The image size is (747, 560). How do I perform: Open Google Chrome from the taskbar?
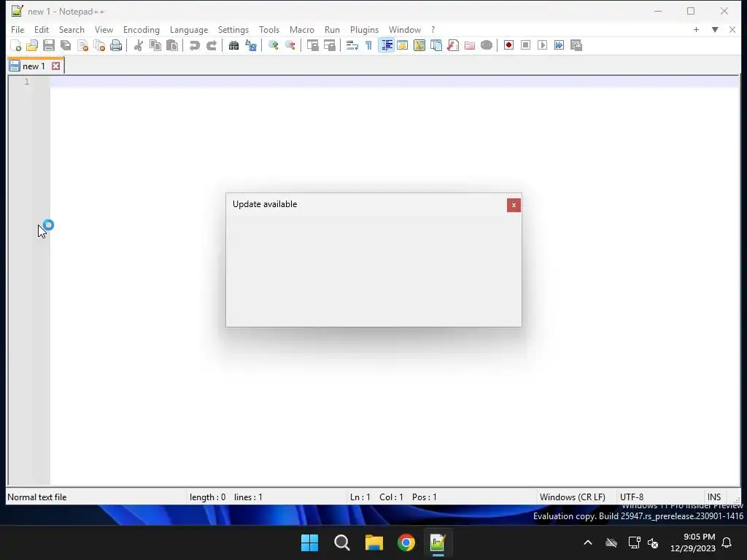tap(406, 542)
